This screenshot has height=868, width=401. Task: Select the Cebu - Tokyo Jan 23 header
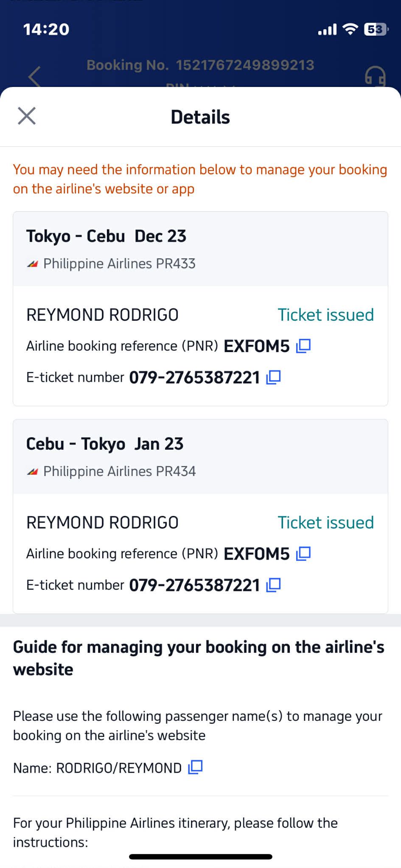pos(105,444)
